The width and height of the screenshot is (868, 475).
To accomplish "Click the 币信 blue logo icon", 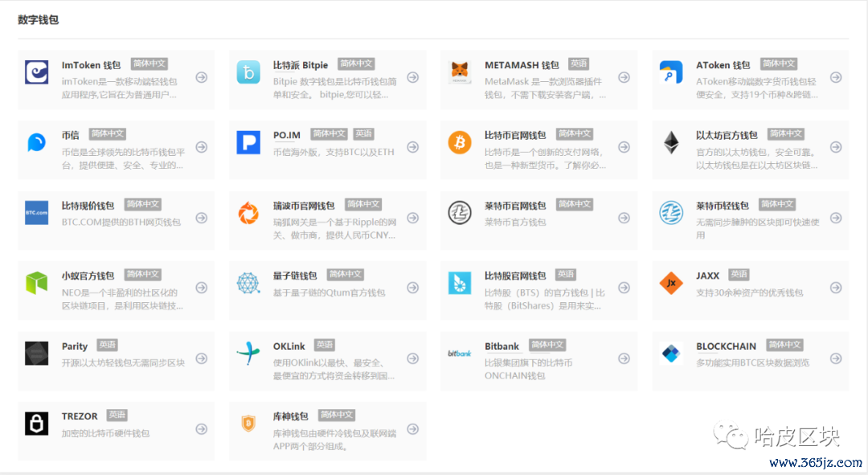I will click(36, 143).
